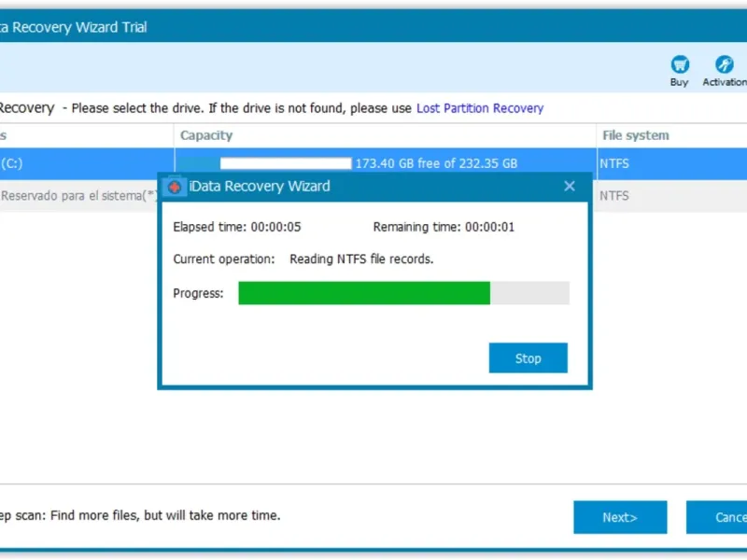Select the (C:) drive row
Screen dimensions: 747x560
tap(373, 163)
